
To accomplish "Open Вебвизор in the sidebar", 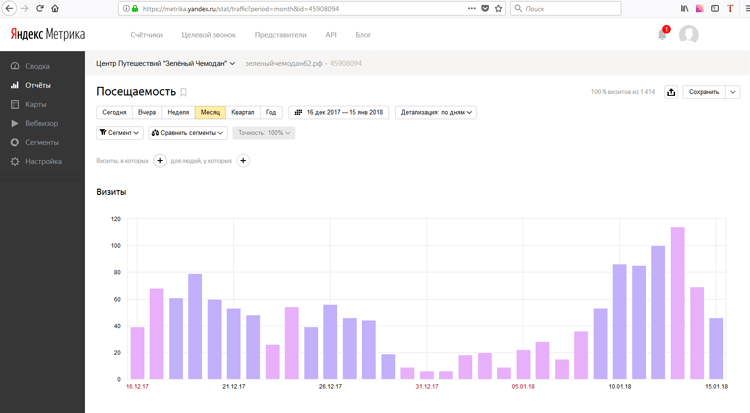I will 41,123.
